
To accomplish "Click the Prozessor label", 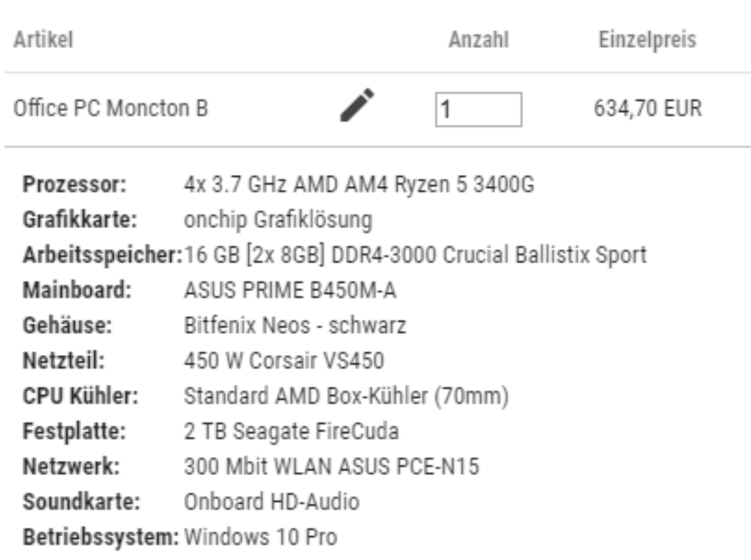I will (x=74, y=185).
